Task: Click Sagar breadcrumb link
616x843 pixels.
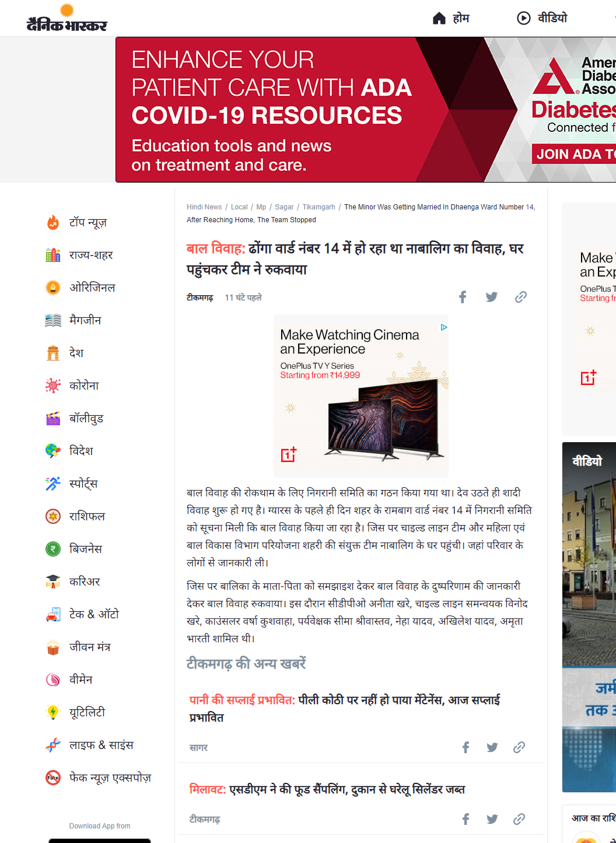Action: pyautogui.click(x=284, y=207)
